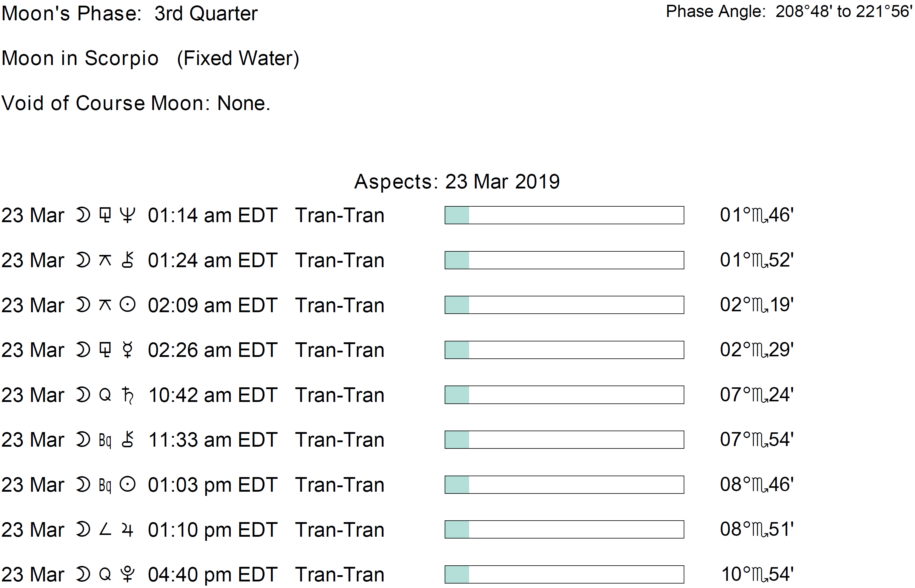This screenshot has height=588, width=915.
Task: Click the quintile Q symbol beside Saturn
Action: point(105,395)
